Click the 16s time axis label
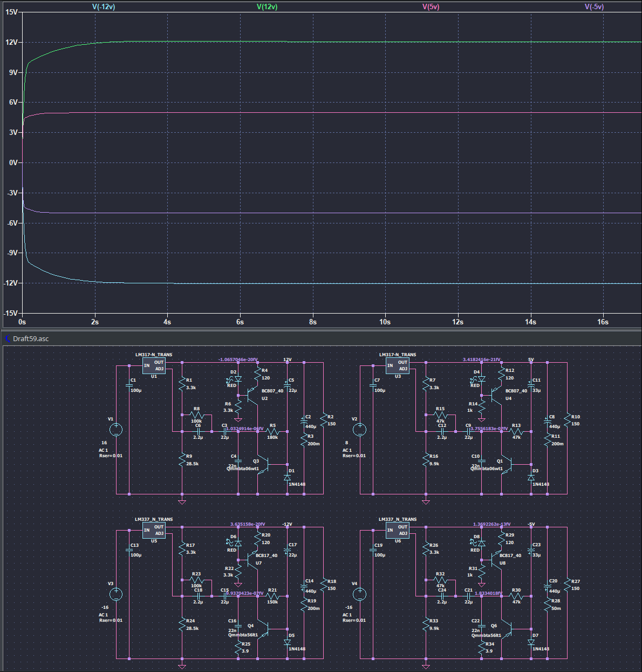642x672 pixels. (x=603, y=322)
